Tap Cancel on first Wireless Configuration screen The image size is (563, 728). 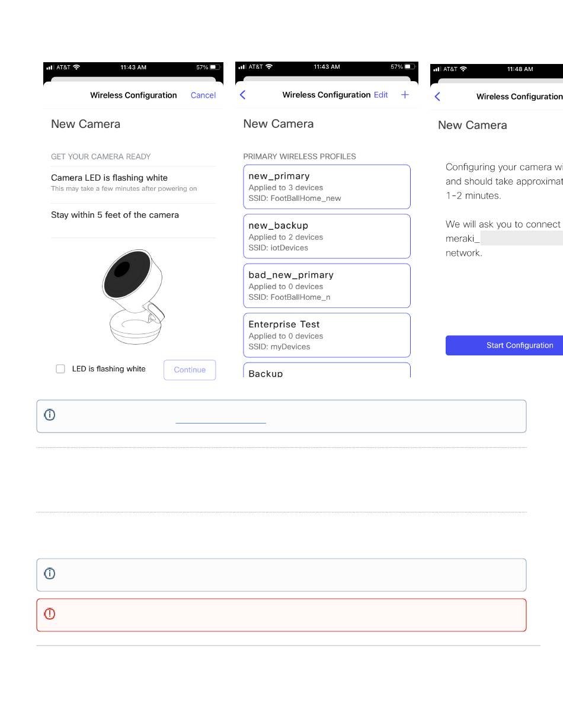point(203,95)
